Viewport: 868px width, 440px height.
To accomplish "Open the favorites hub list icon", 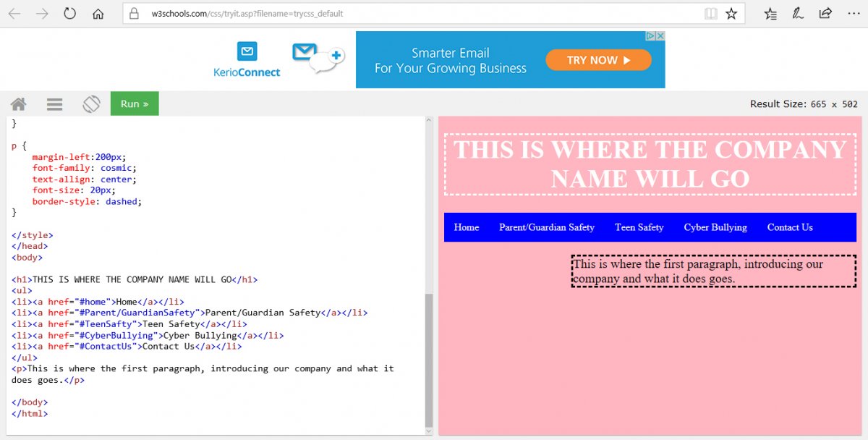I will pyautogui.click(x=770, y=14).
